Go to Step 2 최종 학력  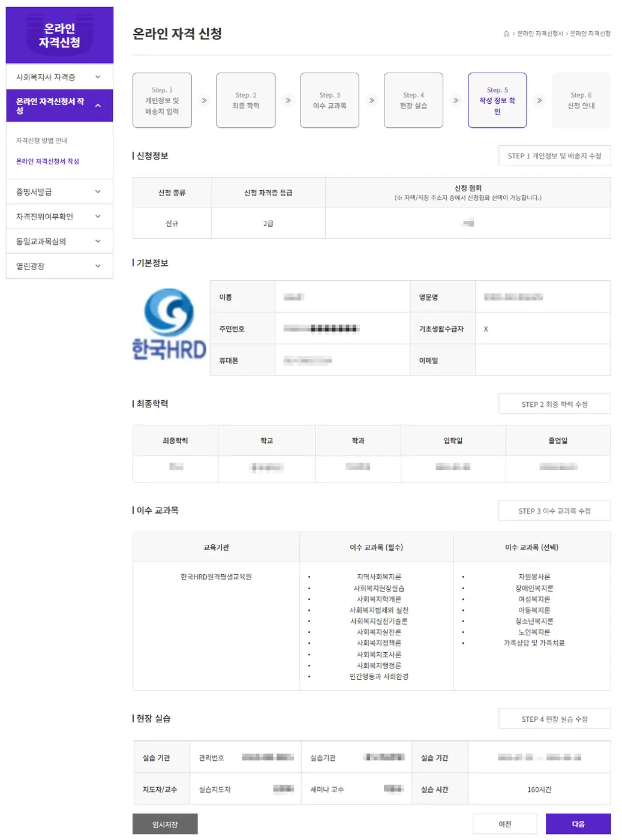[x=246, y=100]
